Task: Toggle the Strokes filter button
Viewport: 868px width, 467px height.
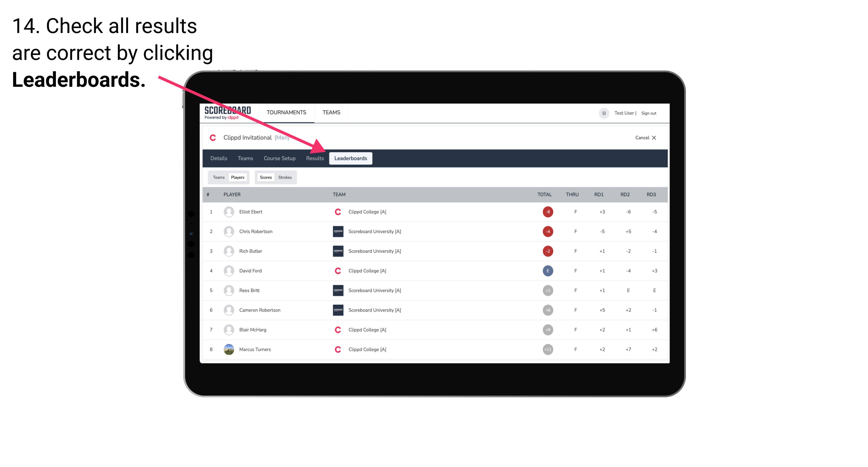Action: [x=285, y=177]
